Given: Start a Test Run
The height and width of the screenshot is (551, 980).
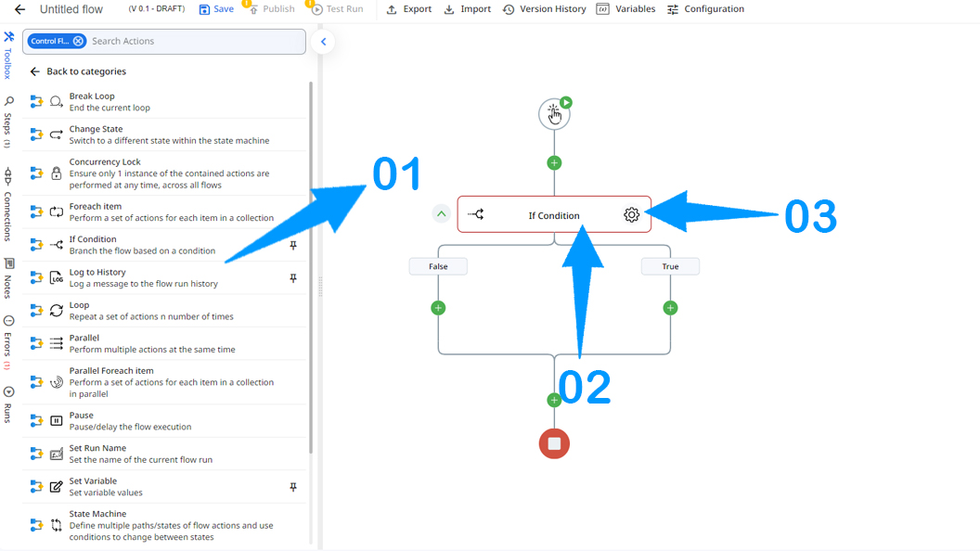Looking at the screenshot, I should (x=337, y=9).
